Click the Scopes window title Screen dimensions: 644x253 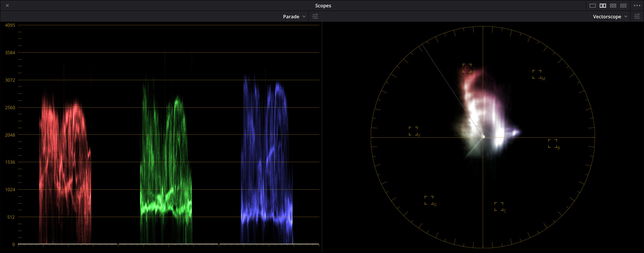click(x=323, y=5)
